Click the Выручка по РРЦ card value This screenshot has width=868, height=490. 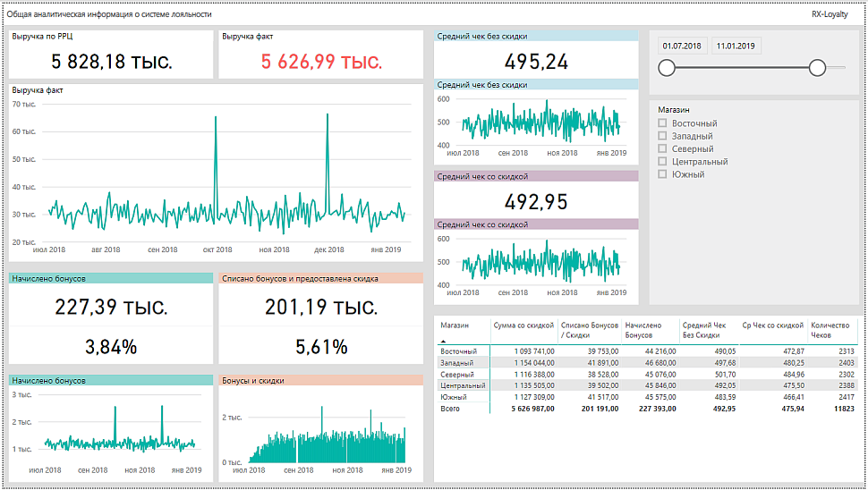pyautogui.click(x=112, y=62)
